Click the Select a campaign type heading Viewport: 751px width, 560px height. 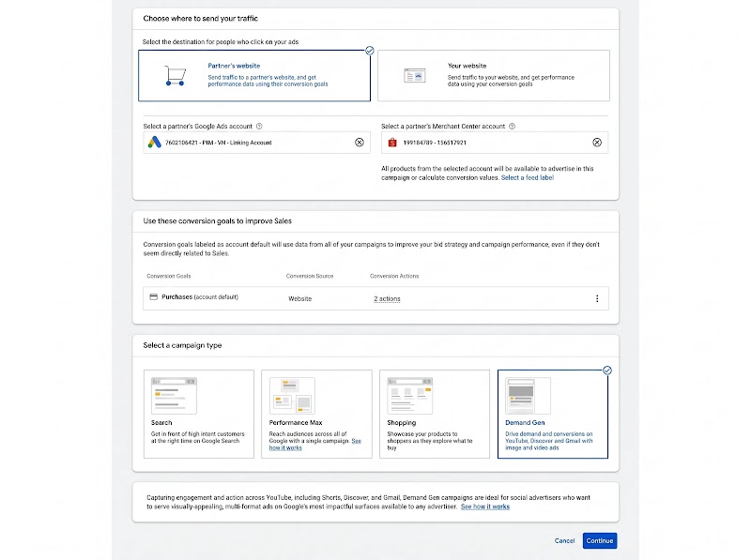pos(182,345)
